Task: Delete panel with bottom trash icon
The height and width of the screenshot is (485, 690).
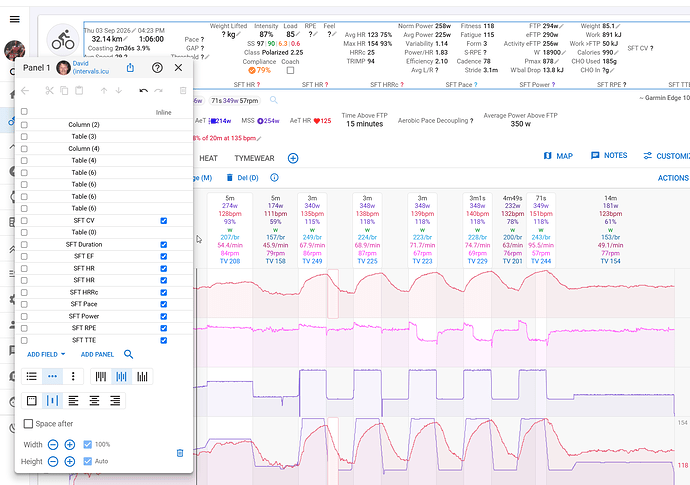Action: [180, 453]
